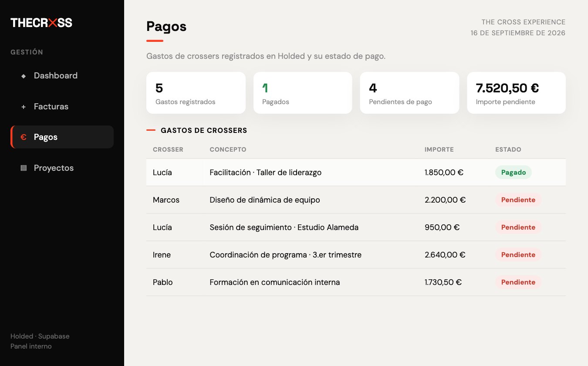This screenshot has width=588, height=366.
Task: Click Facilitación · Taller de liderazgo concept
Action: (x=266, y=173)
